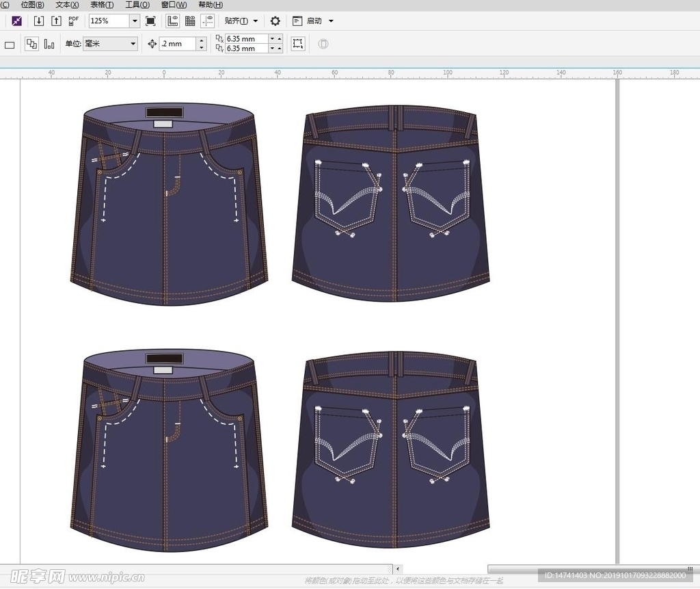Click the current page layout icon
Screen dimensions: 700x589
(x=49, y=44)
